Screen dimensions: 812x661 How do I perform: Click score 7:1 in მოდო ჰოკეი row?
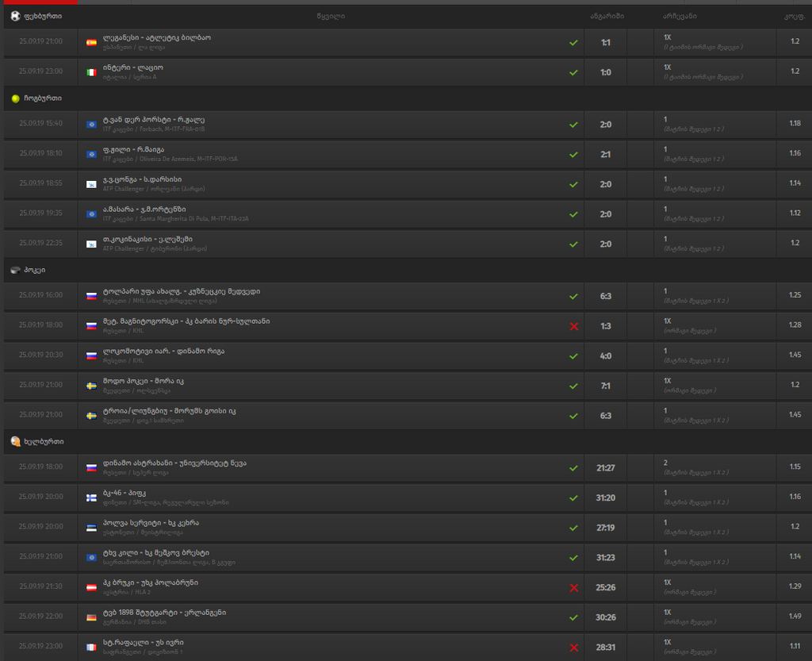(x=605, y=386)
